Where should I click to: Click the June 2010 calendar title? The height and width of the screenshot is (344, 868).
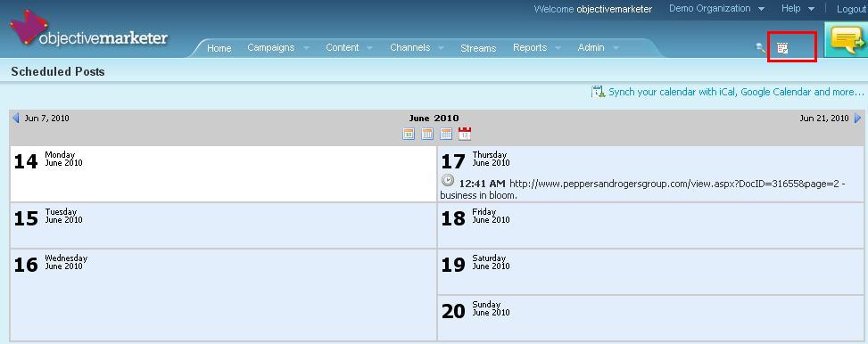click(434, 118)
